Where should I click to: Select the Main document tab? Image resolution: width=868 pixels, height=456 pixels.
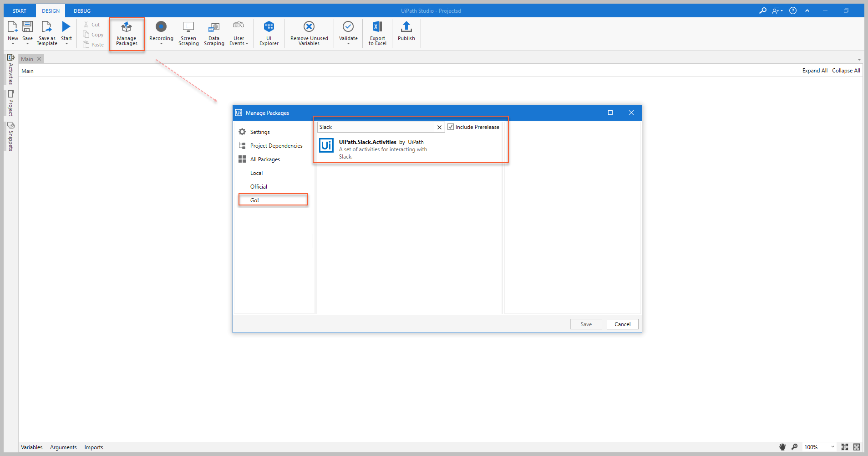(x=27, y=59)
